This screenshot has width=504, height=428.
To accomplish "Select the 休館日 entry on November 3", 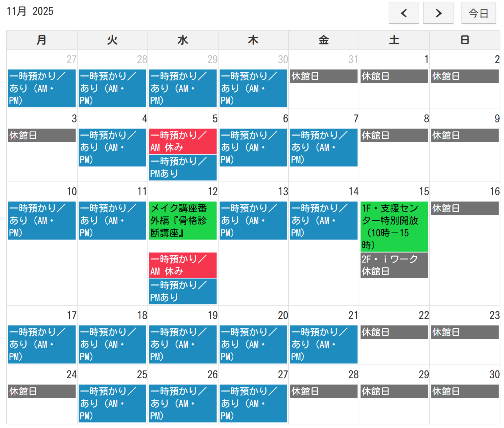I will [42, 135].
